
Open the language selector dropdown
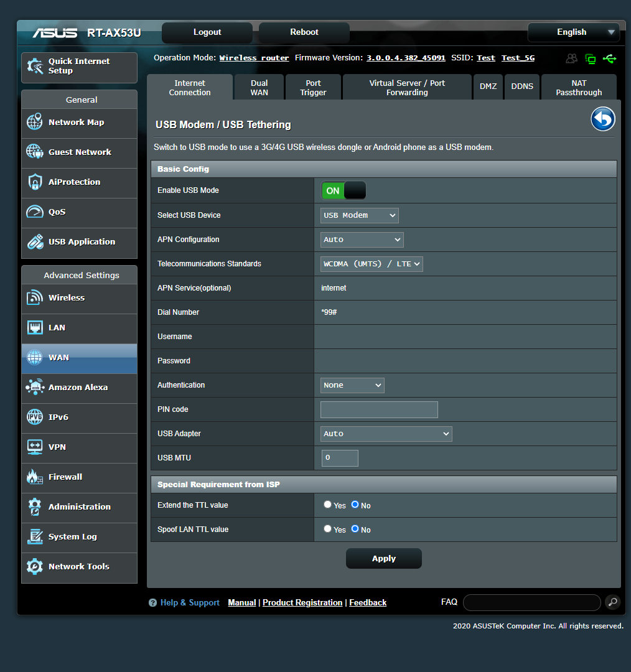pos(573,32)
